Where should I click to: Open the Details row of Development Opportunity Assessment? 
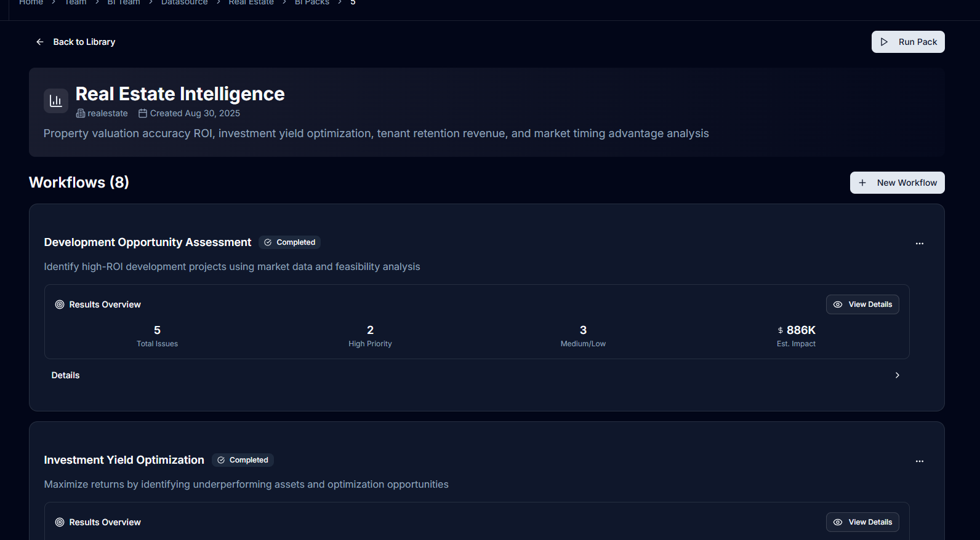476,375
